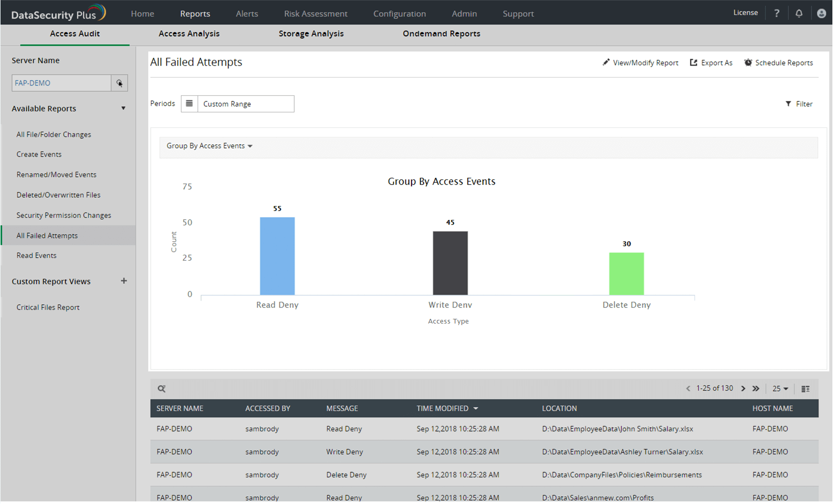Screen dimensions: 835x504
Task: Click the Message column header
Action: click(343, 409)
